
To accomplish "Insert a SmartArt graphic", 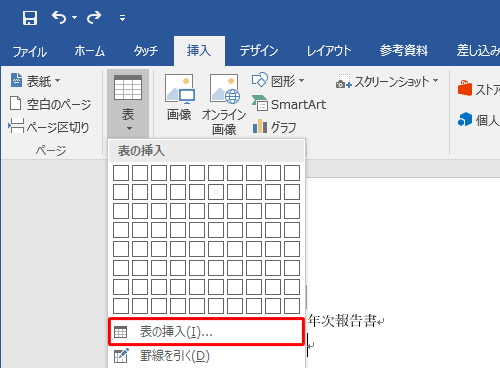I will (x=289, y=104).
